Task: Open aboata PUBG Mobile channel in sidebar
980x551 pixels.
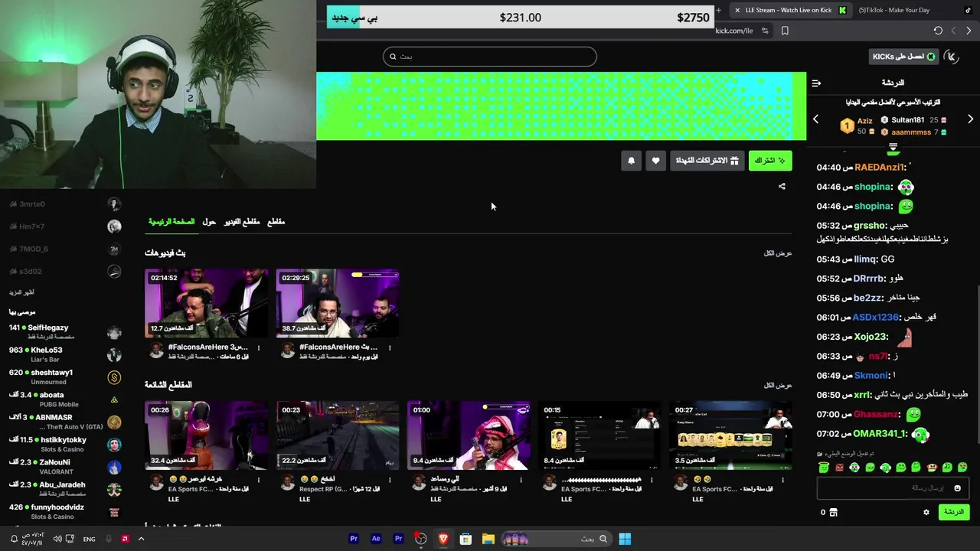Action: pyautogui.click(x=65, y=399)
